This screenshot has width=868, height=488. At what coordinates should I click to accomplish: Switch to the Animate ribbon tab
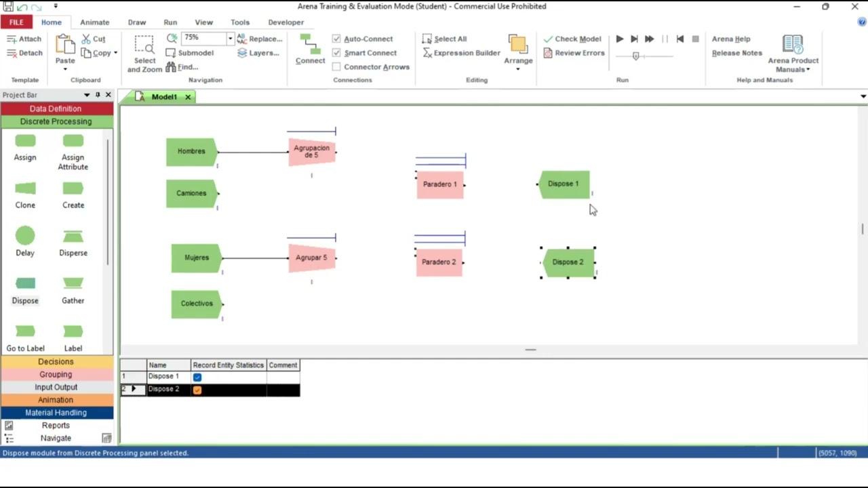click(x=94, y=22)
